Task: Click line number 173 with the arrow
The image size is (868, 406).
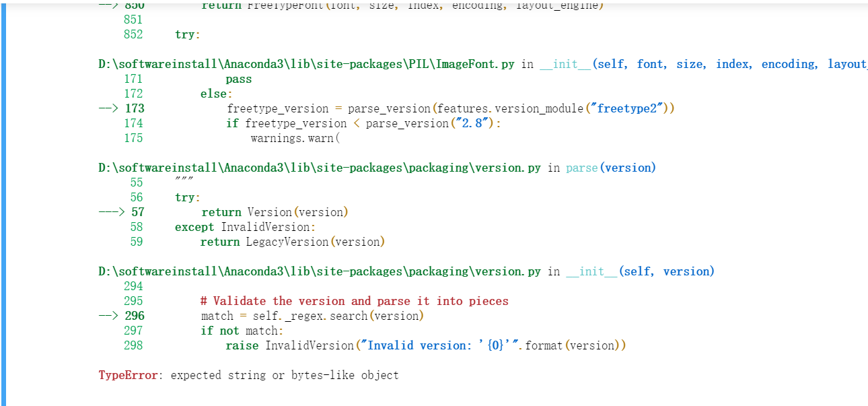Action: [x=134, y=108]
